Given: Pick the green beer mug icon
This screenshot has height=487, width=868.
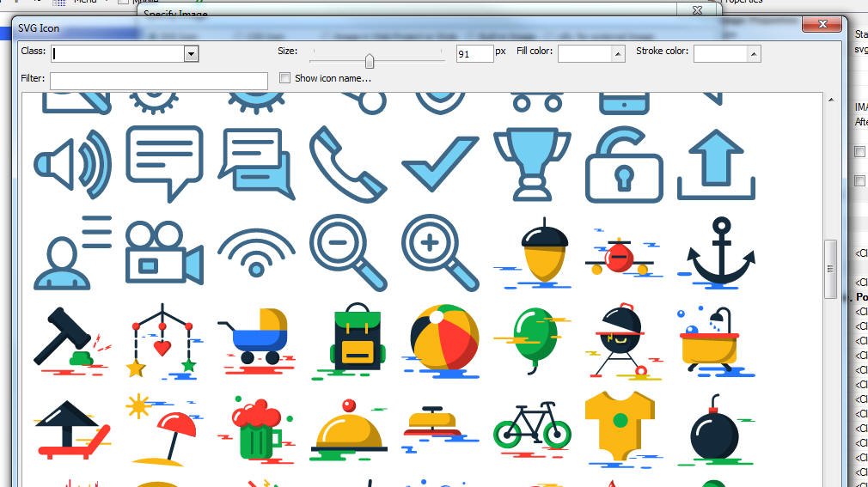Looking at the screenshot, I should (256, 430).
